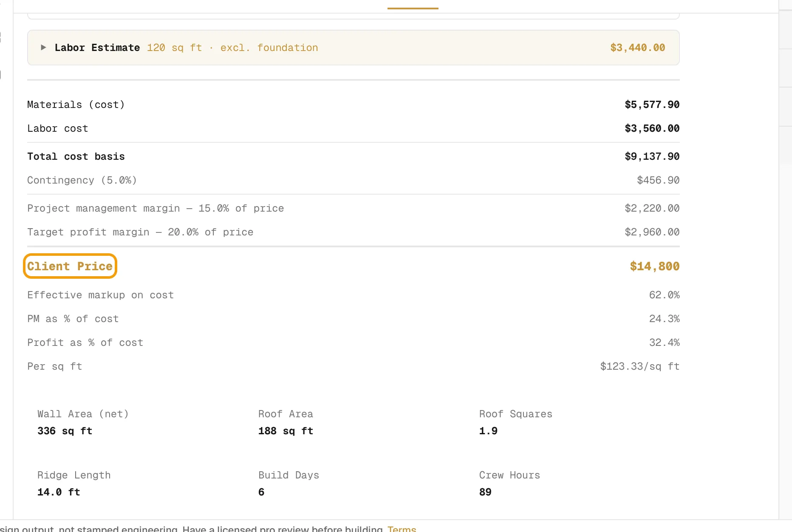Select the Ridge Length stat label

click(74, 475)
